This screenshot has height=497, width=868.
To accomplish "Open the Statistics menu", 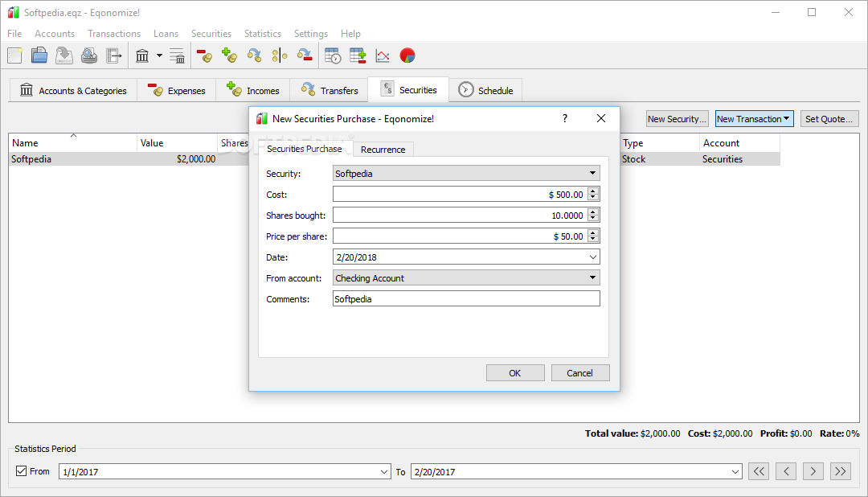I will (x=263, y=34).
